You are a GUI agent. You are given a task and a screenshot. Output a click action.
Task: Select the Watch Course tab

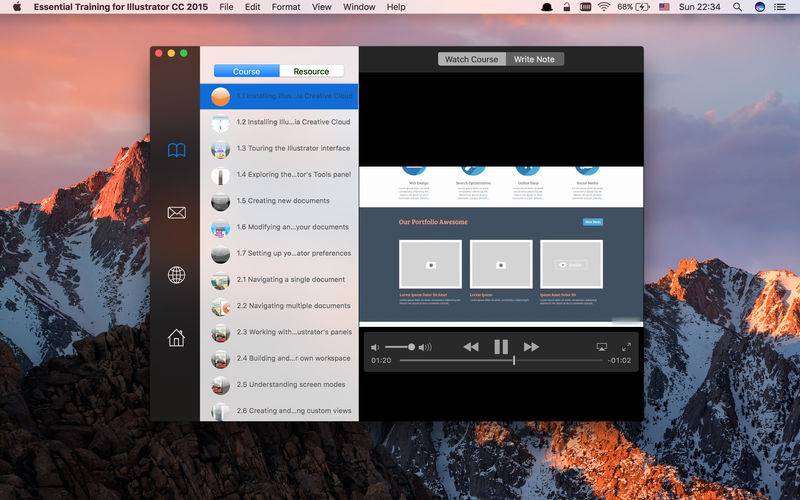[471, 59]
